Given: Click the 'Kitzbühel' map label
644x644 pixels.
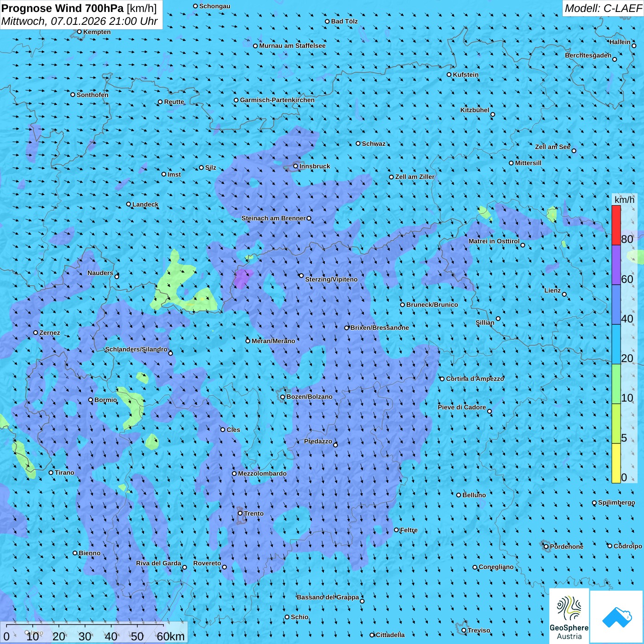Looking at the screenshot, I should point(475,110).
